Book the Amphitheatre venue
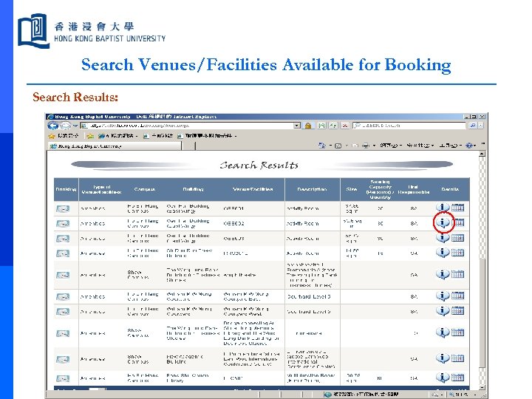Screen dimensions: 532x399 (63, 275)
